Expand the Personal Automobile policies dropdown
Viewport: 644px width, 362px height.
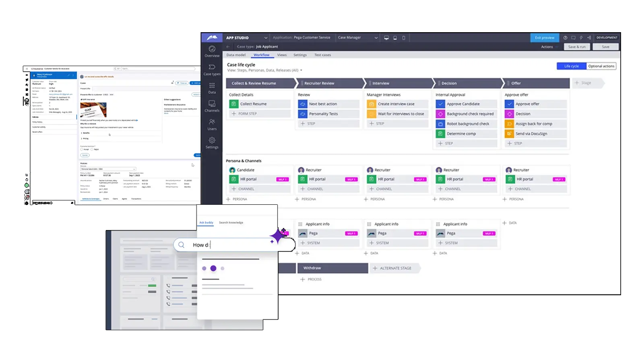[134, 169]
